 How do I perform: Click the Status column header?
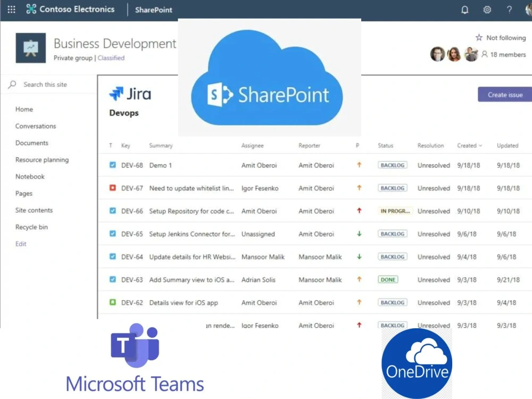pos(385,146)
